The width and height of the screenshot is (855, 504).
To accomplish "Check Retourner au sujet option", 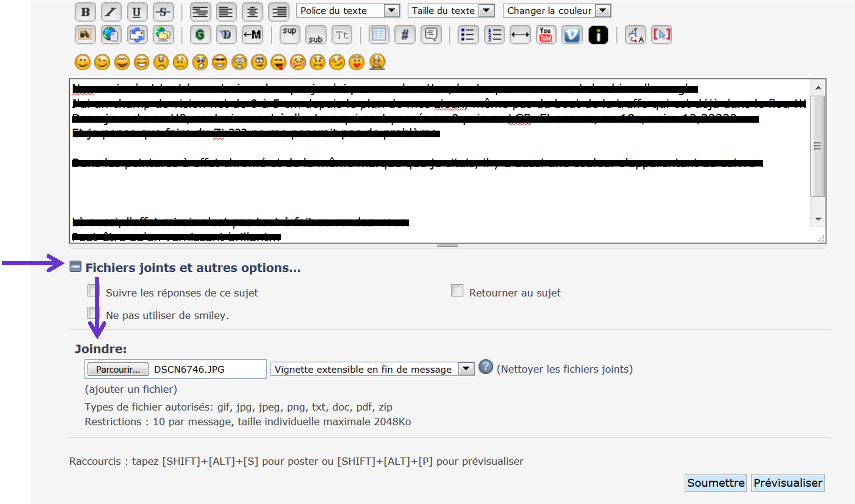I will [x=457, y=291].
